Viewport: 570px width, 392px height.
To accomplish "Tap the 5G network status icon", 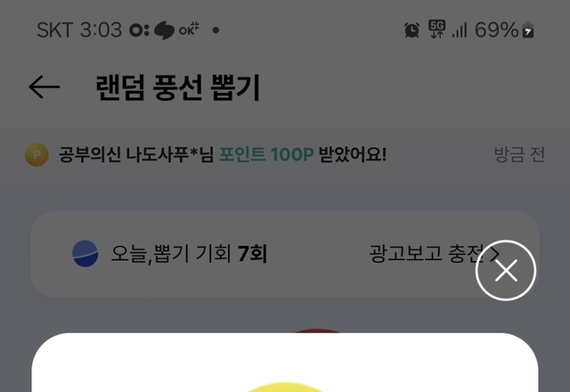I will [x=436, y=29].
